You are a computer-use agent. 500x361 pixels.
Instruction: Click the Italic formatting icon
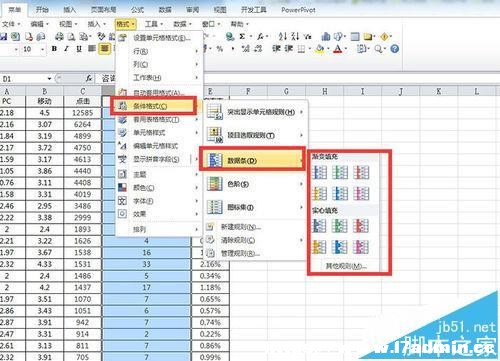coord(66,49)
